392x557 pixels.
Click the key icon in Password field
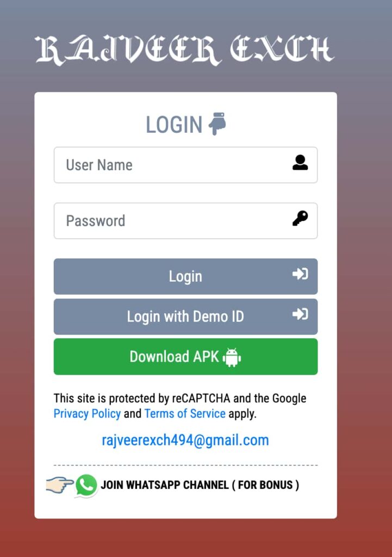click(x=300, y=218)
